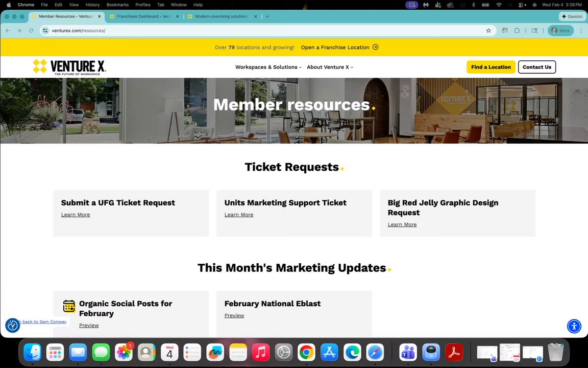This screenshot has height=368, width=588.
Task: Open the Bookmarks menu
Action: point(117,5)
